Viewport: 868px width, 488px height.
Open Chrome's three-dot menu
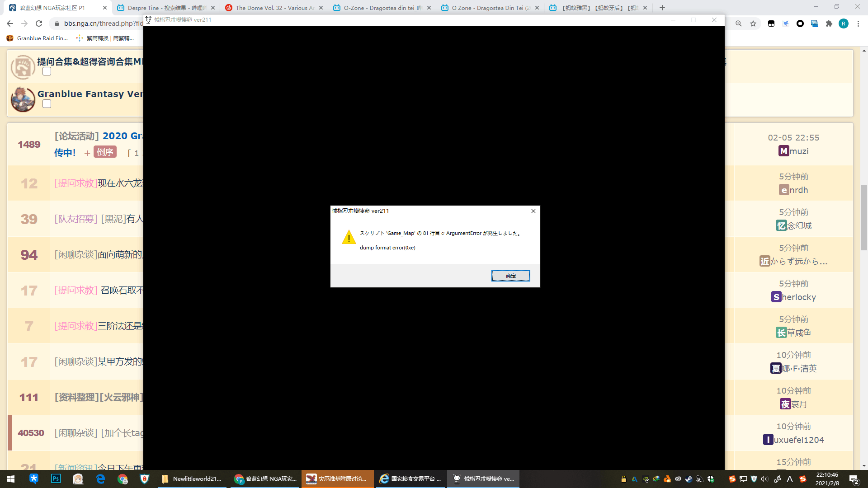click(x=858, y=23)
